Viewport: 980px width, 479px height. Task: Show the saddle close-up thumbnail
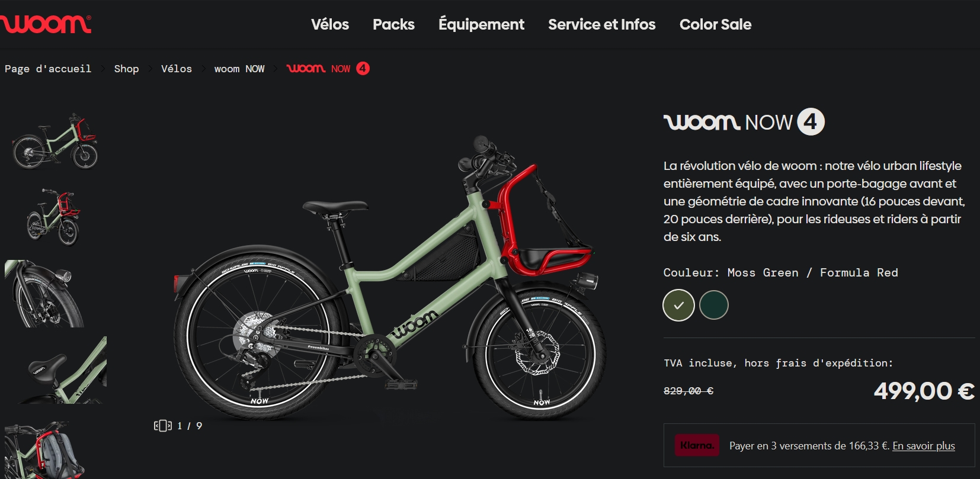56,370
